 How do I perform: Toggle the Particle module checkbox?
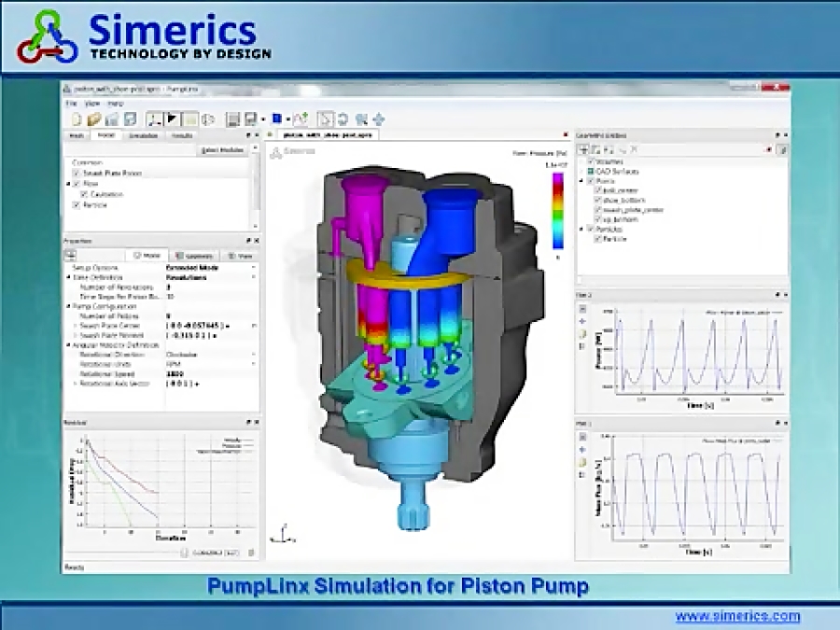tap(77, 206)
